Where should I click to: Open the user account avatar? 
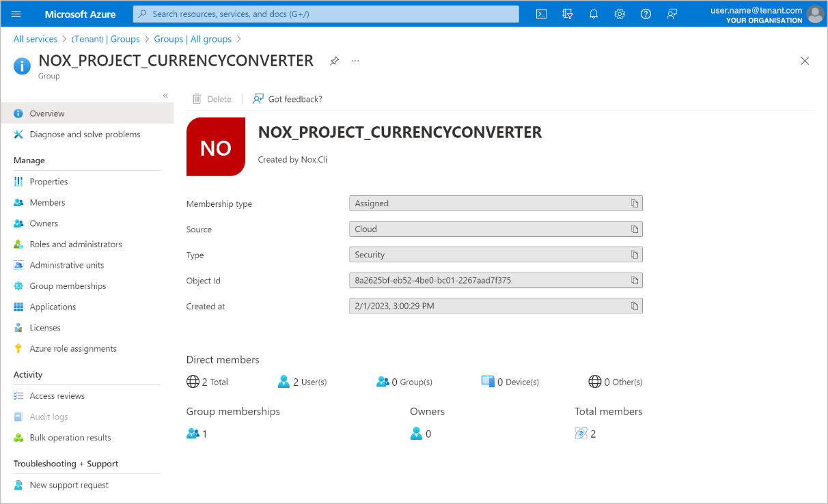click(x=815, y=14)
